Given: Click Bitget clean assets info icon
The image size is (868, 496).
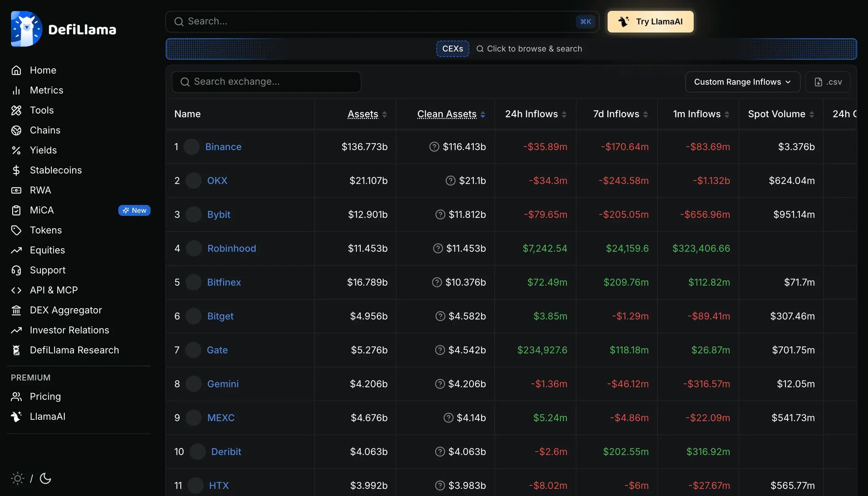Looking at the screenshot, I should (x=440, y=316).
